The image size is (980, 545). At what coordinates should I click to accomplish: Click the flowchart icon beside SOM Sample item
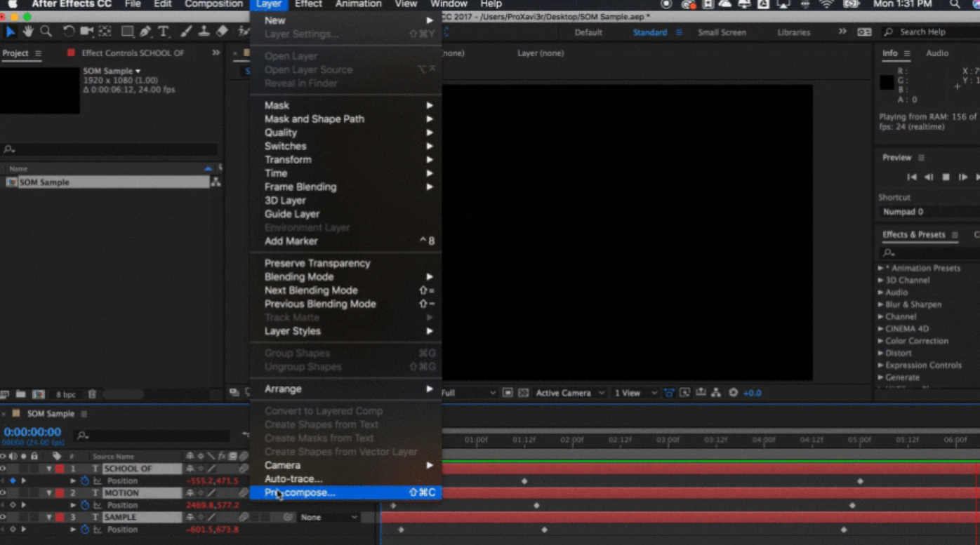(x=216, y=182)
